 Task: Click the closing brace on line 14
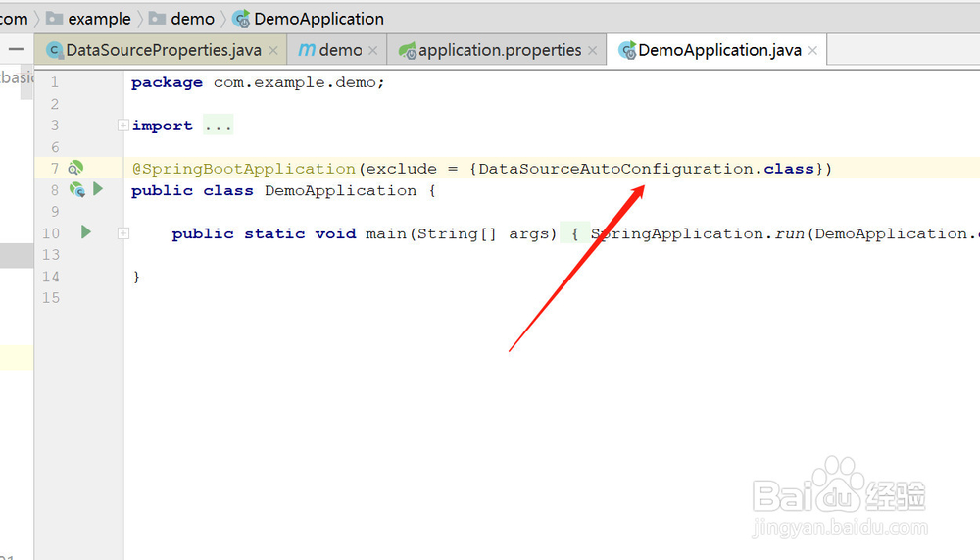(136, 277)
